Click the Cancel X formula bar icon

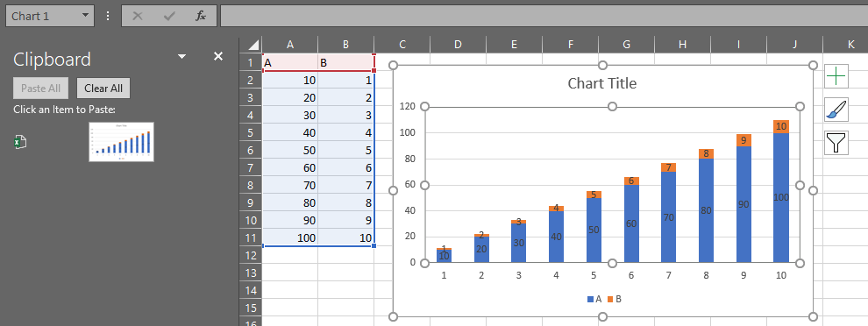point(138,16)
